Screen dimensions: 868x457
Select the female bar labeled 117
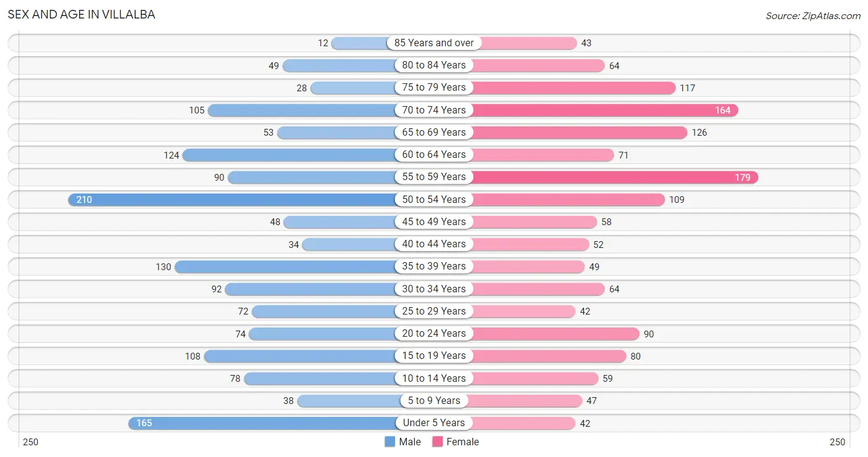coord(574,88)
